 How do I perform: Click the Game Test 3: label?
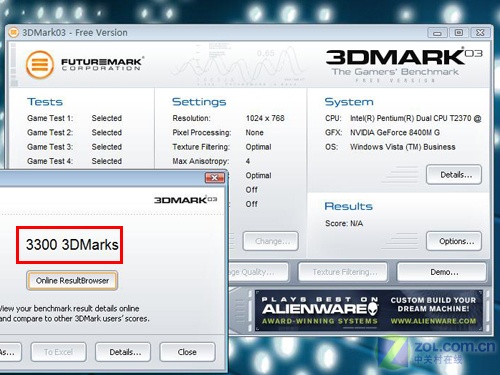click(50, 147)
